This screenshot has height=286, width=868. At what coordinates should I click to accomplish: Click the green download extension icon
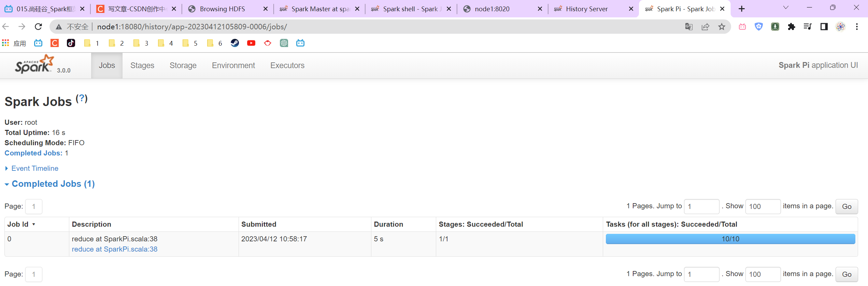click(775, 27)
